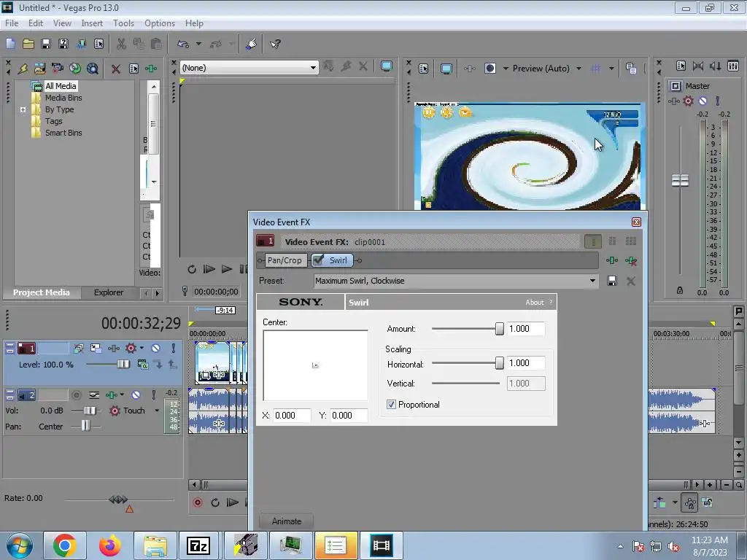The height and width of the screenshot is (560, 747).
Task: Uncheck the Proportional scaling checkbox
Action: point(391,404)
